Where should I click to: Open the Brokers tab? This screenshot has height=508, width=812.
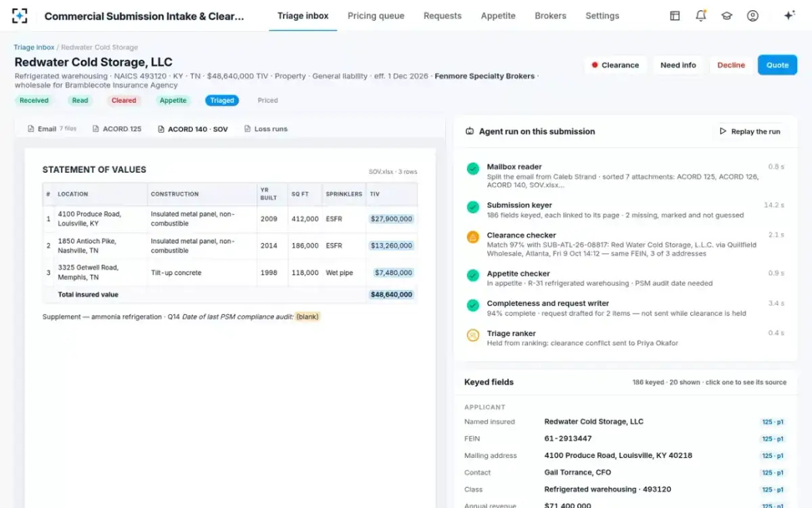coord(550,16)
